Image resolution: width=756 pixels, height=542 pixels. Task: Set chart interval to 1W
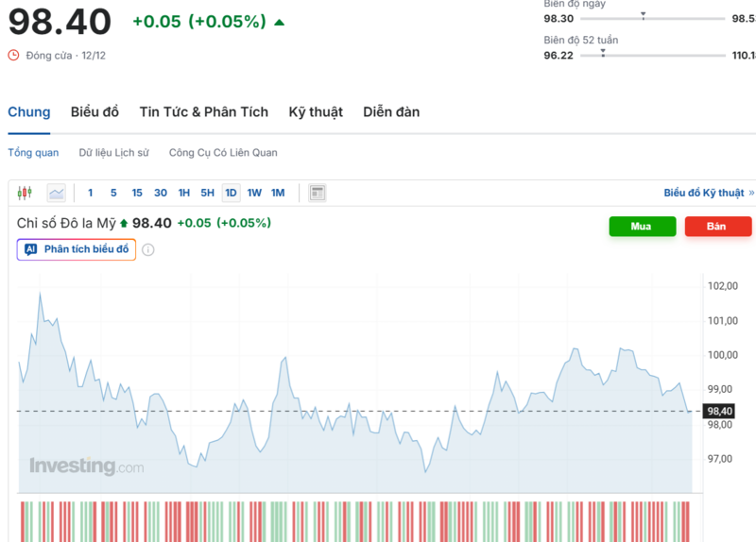tap(254, 193)
